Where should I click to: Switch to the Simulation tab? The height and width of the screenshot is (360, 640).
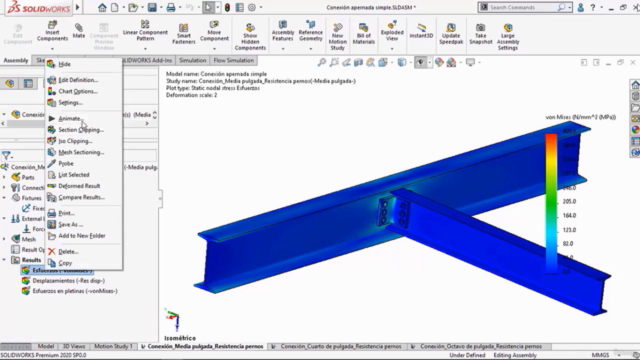pos(193,60)
